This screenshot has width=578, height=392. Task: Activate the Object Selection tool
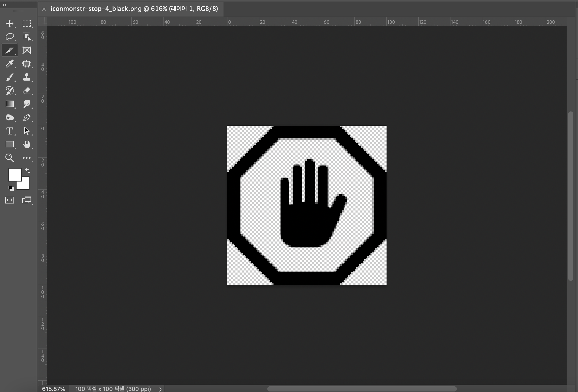27,37
